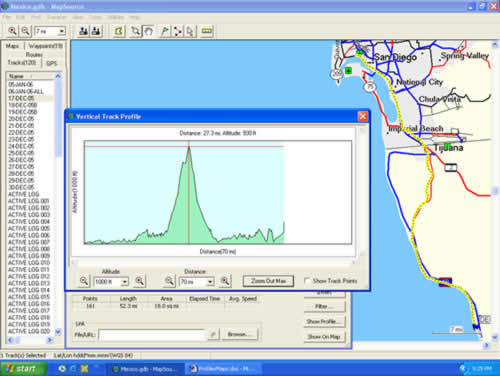Zoom in altitude axis in profile window

click(140, 281)
